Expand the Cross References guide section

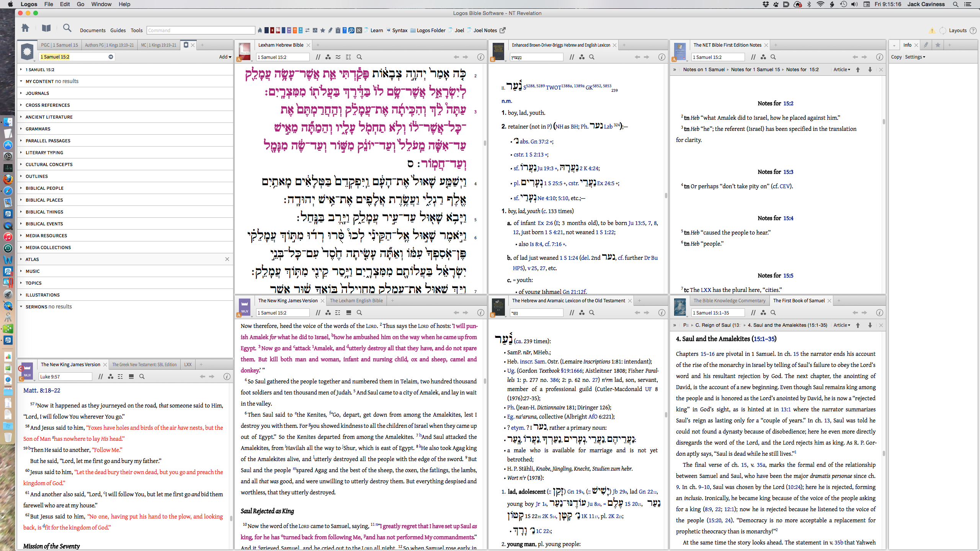[x=47, y=105]
